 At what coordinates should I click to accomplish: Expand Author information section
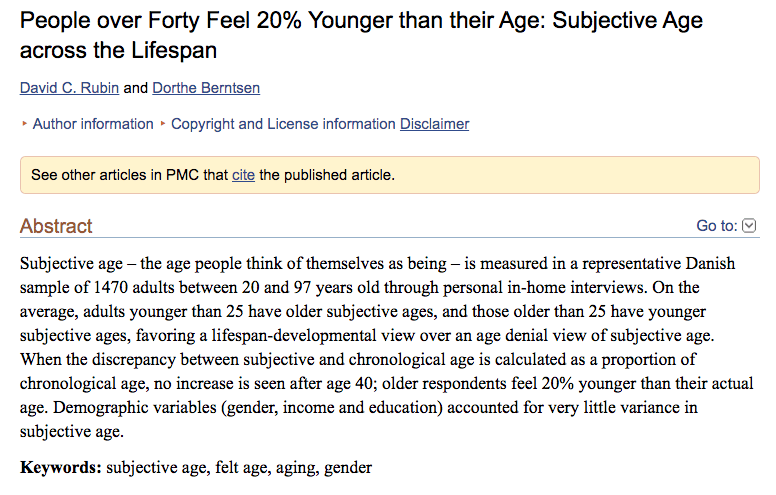[x=93, y=124]
